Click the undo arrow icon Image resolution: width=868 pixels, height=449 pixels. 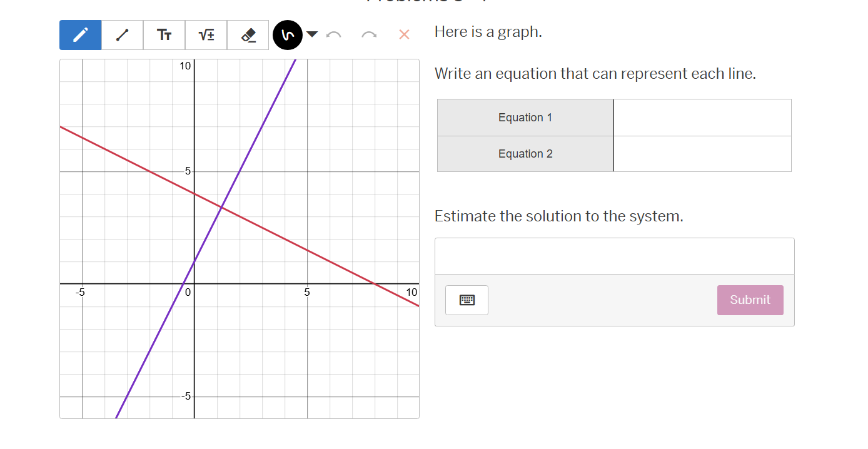(334, 34)
